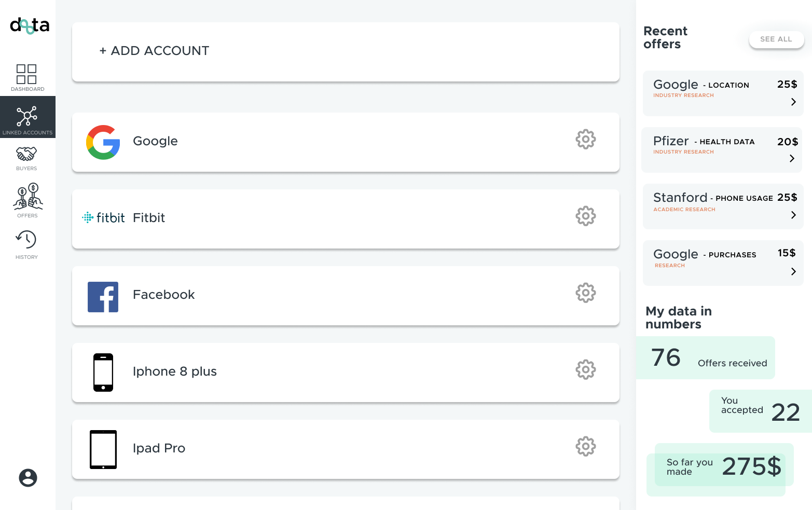Select Linked Accounts menu item
Image resolution: width=812 pixels, height=510 pixels.
click(x=27, y=117)
